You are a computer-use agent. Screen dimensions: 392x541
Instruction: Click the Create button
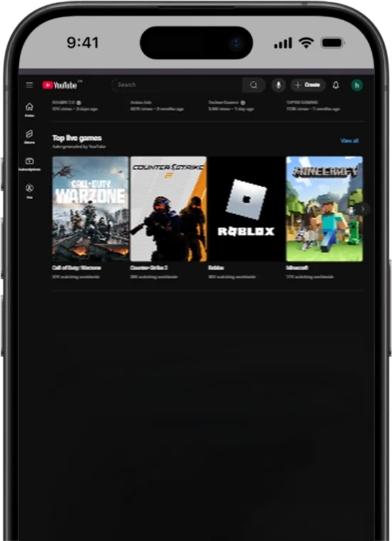pos(308,85)
